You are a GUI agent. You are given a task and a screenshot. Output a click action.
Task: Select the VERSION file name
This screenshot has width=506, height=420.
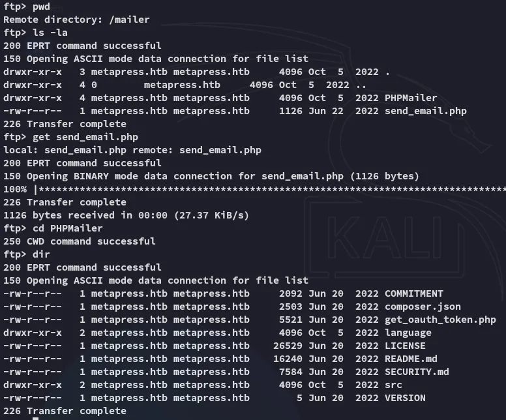[x=405, y=398]
